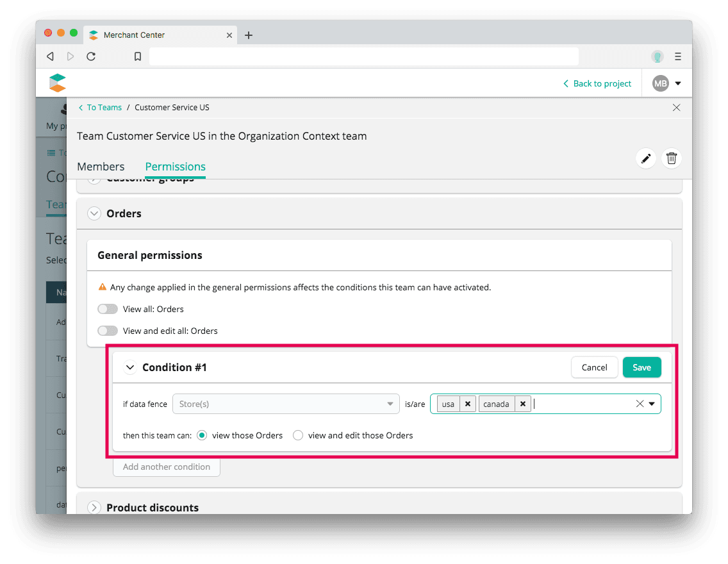Remove the usa store tag
728x564 pixels.
point(468,404)
